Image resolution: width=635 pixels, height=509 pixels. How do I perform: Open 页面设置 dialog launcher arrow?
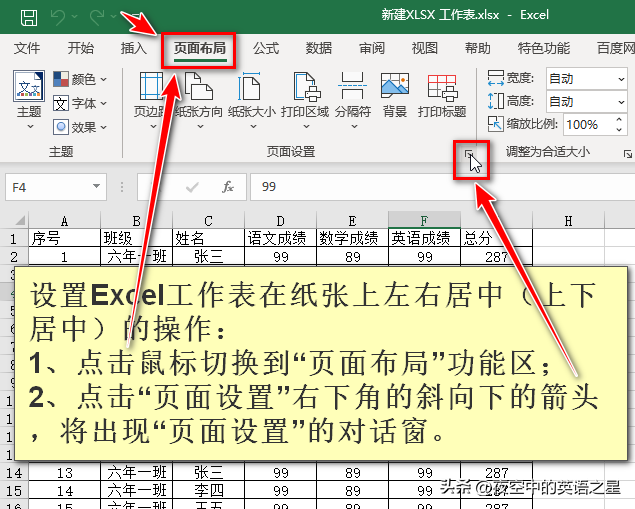point(469,153)
